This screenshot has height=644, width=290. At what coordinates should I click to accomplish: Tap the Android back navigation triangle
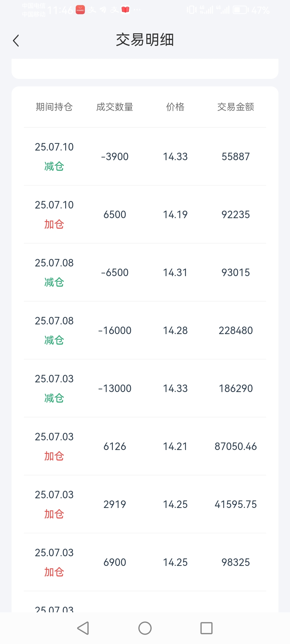83,628
